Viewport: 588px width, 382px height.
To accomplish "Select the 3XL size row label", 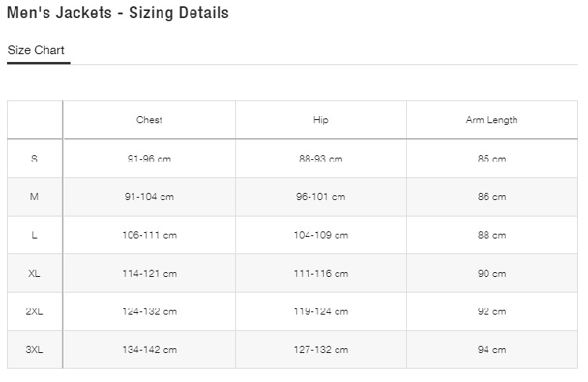I will pyautogui.click(x=34, y=350).
